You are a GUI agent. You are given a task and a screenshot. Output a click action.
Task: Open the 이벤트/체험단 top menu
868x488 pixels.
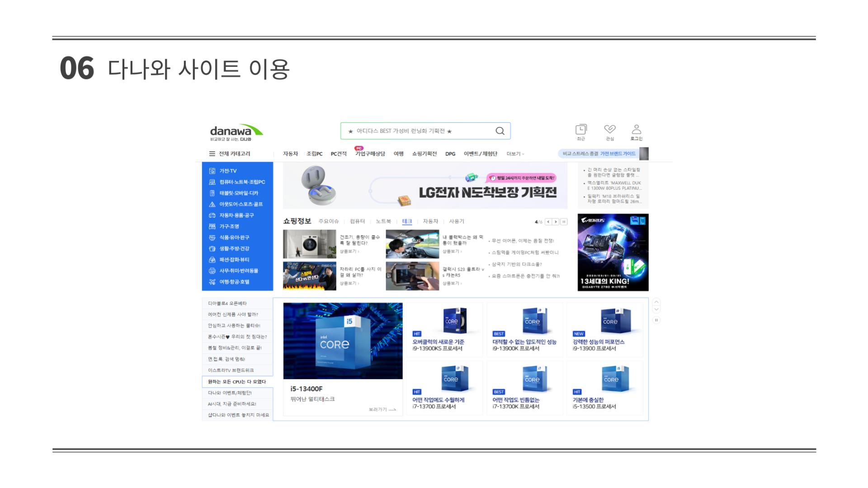pyautogui.click(x=480, y=154)
